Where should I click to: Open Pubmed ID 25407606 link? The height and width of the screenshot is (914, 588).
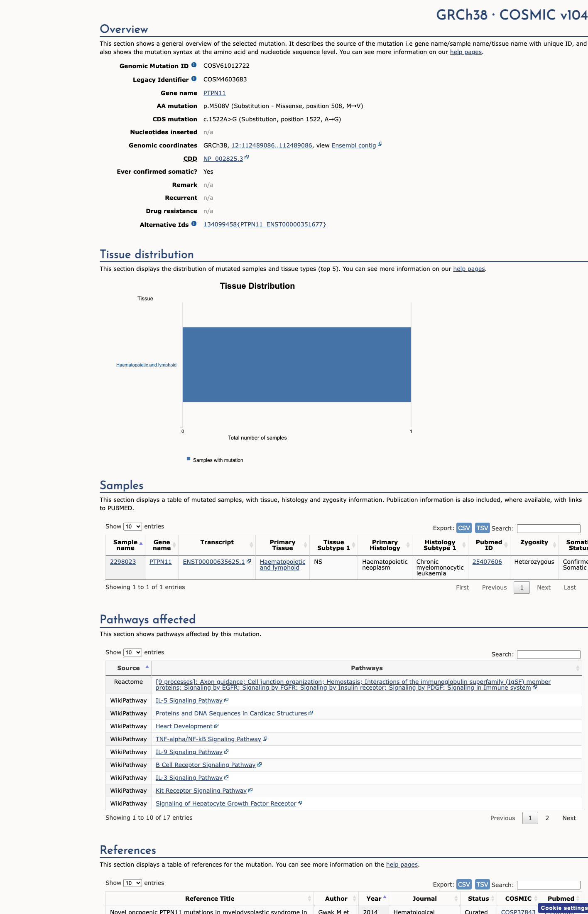point(487,562)
